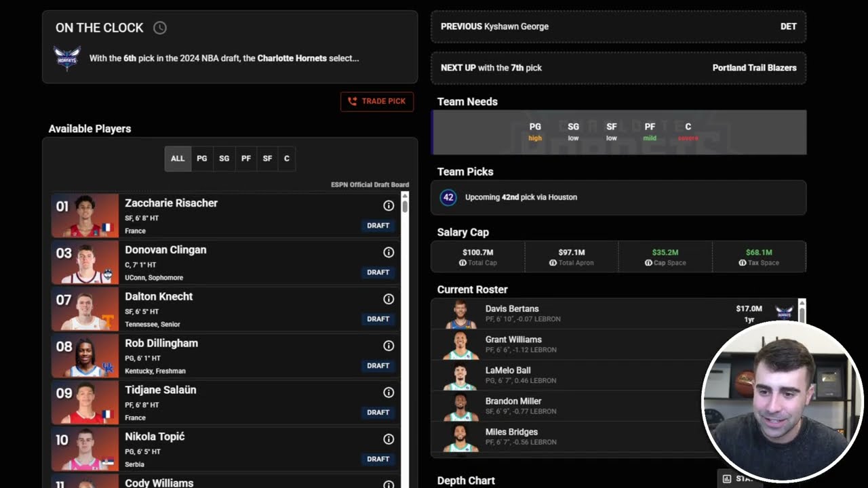Draft Zaccharie Risacher
This screenshot has width=868, height=488.
378,226
